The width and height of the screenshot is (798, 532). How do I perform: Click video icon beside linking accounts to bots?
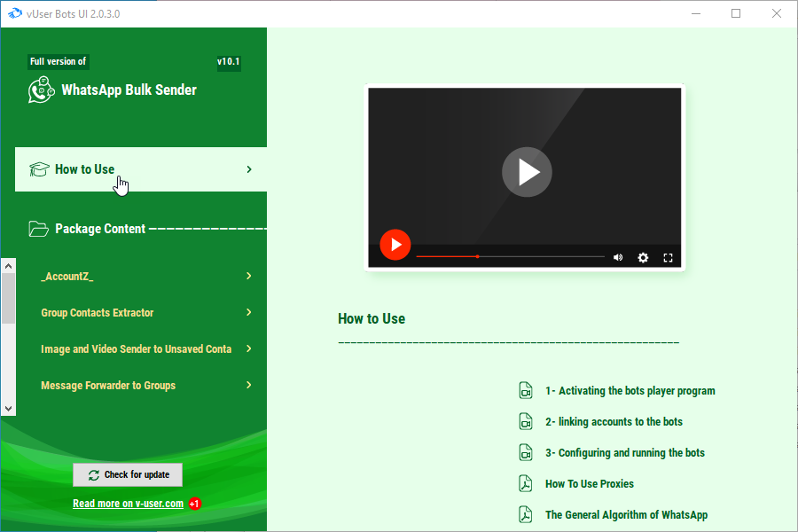(x=526, y=422)
